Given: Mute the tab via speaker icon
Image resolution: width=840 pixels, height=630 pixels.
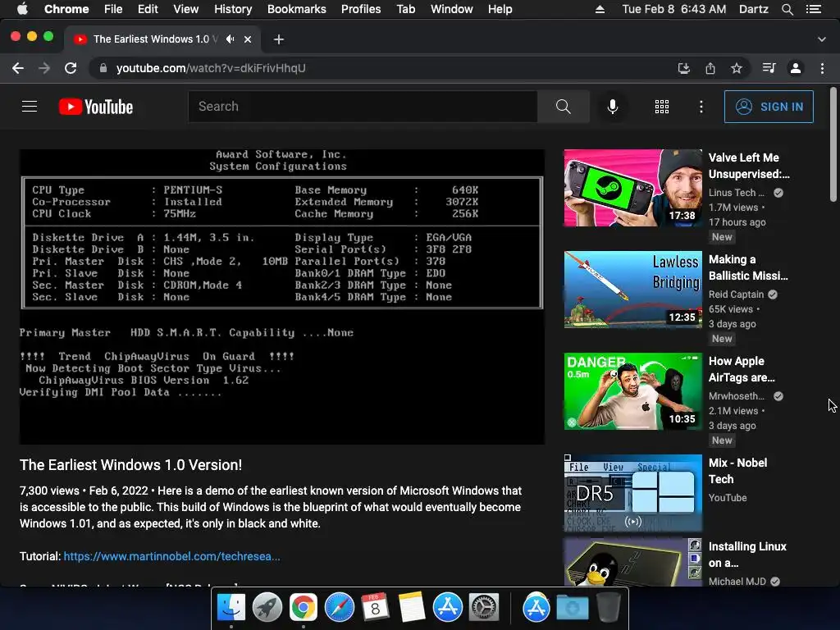Looking at the screenshot, I should click(x=231, y=39).
